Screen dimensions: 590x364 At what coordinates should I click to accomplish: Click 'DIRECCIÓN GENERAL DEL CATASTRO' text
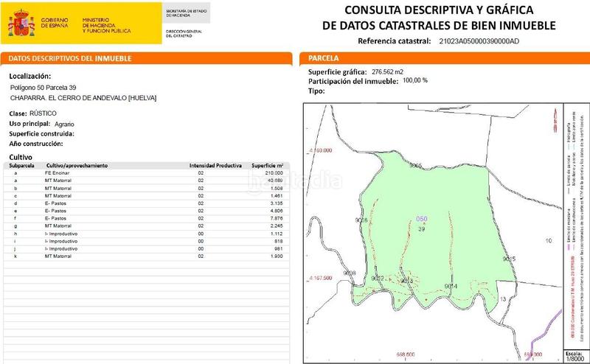click(x=184, y=33)
